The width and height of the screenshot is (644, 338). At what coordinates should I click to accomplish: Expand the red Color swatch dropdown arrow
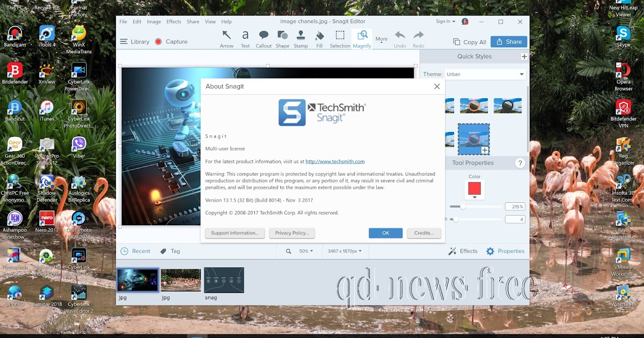pos(474,197)
